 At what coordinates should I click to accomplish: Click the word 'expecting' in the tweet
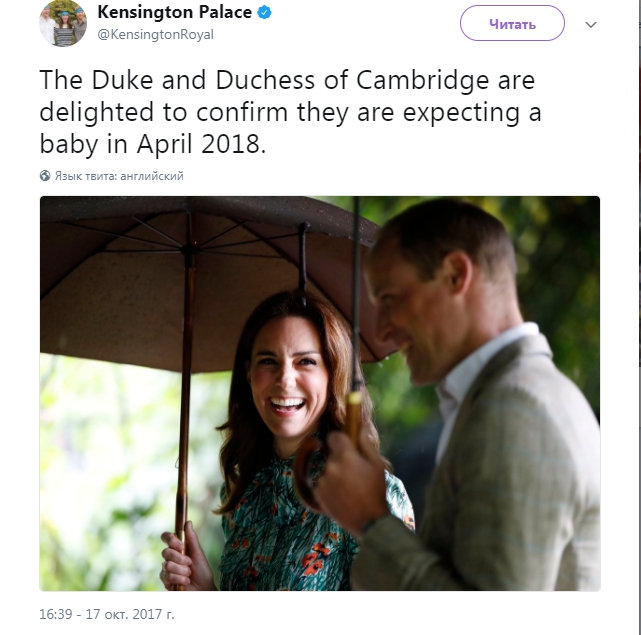click(461, 112)
